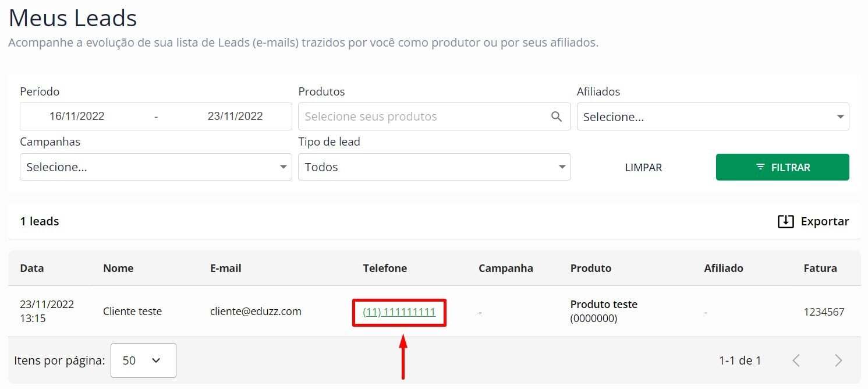Focus the Selecione seus produtos search field
This screenshot has width=868, height=389.
click(422, 116)
